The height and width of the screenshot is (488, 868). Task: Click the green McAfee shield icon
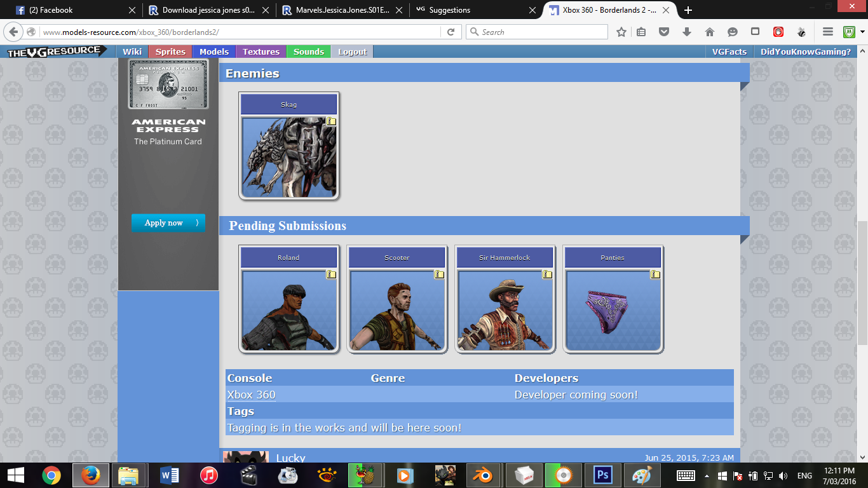click(850, 32)
